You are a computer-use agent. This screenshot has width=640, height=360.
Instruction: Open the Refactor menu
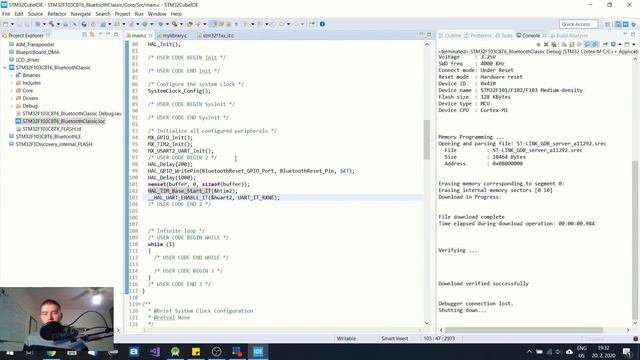point(57,14)
